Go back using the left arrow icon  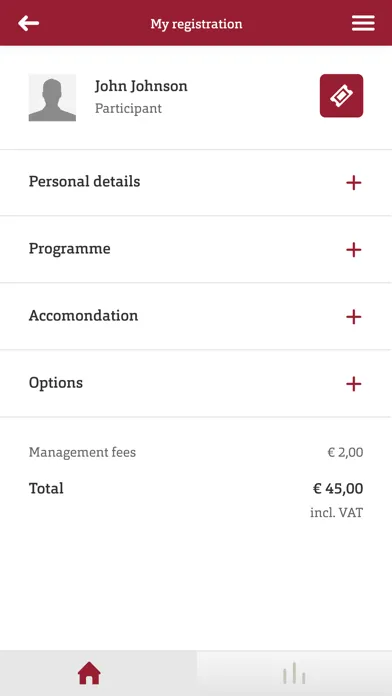(28, 23)
